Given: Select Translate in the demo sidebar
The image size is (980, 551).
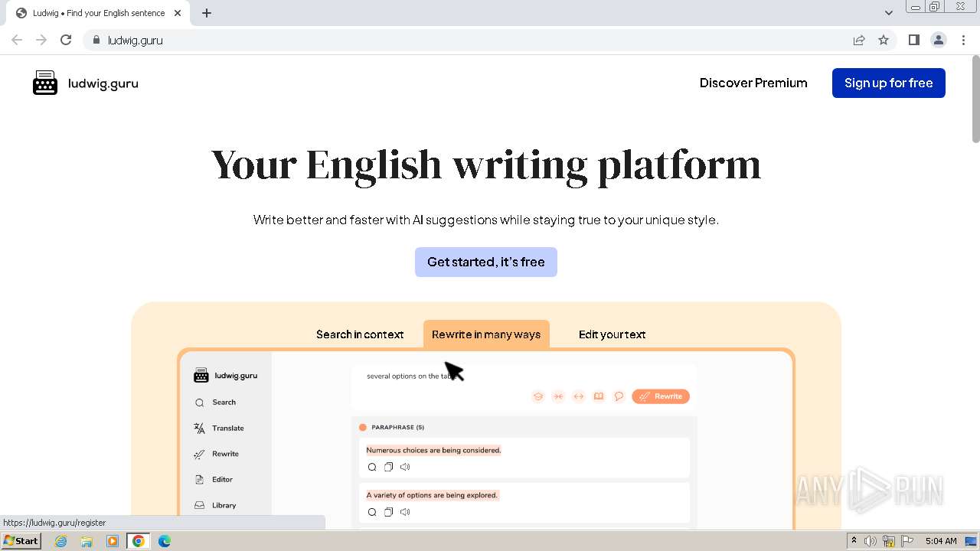Looking at the screenshot, I should pyautogui.click(x=219, y=429).
